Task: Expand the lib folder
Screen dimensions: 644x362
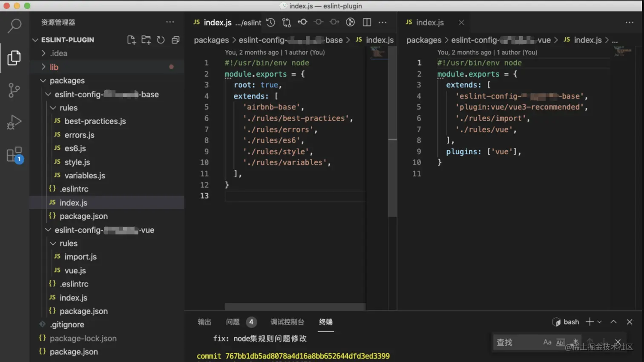Action: (x=43, y=67)
